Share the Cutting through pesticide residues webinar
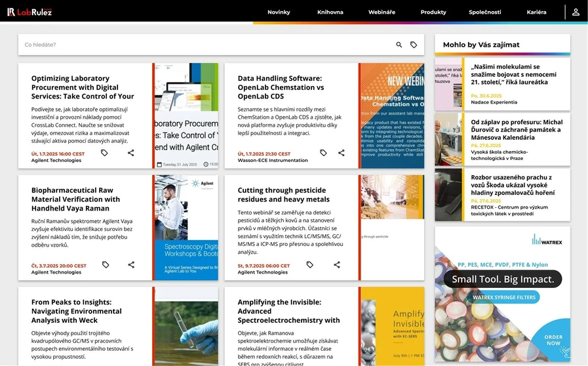Viewport: 588px width, 366px height. 337,265
